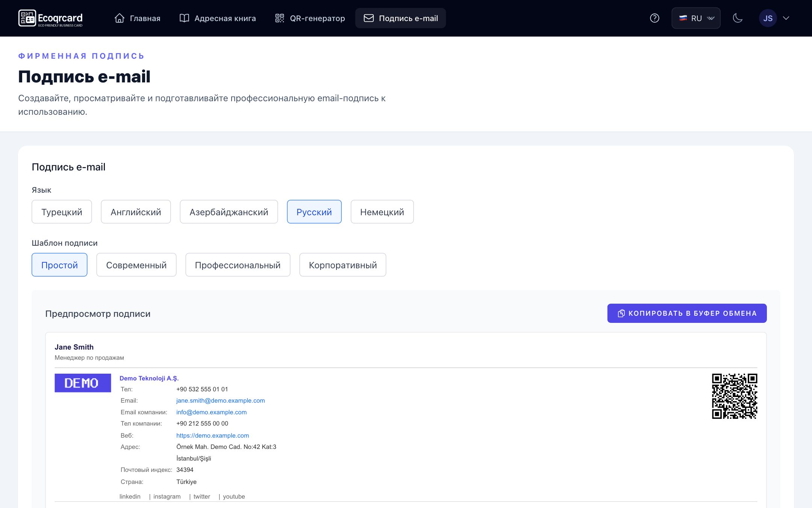The image size is (812, 508).
Task: Click the envelope icon of Подпись e-mail
Action: pos(369,18)
